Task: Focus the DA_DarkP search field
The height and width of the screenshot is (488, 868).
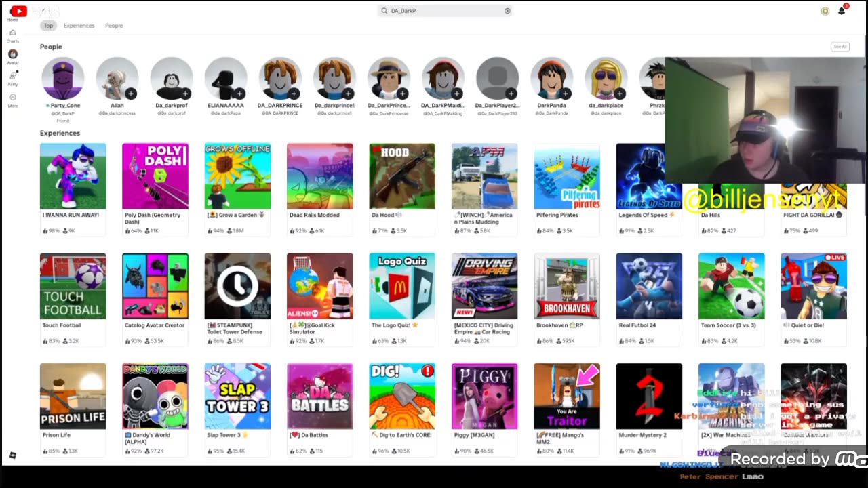Action: click(x=444, y=11)
